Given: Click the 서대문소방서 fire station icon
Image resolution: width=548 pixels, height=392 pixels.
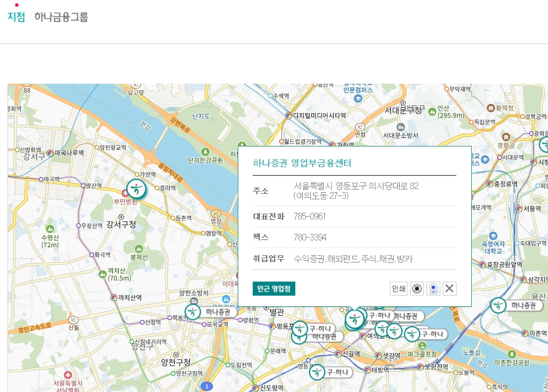Looking at the screenshot, I should [x=401, y=127].
